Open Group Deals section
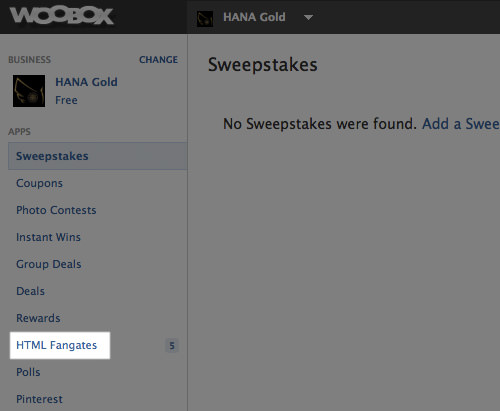 49,264
